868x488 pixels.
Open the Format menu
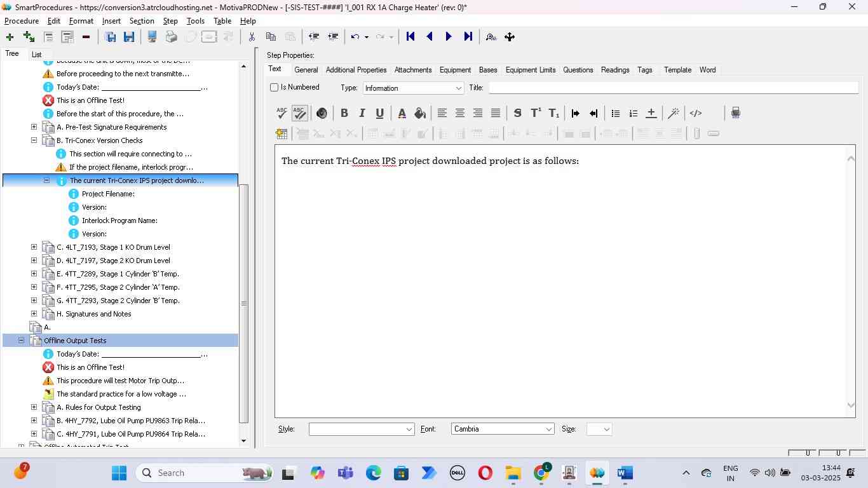pos(81,21)
